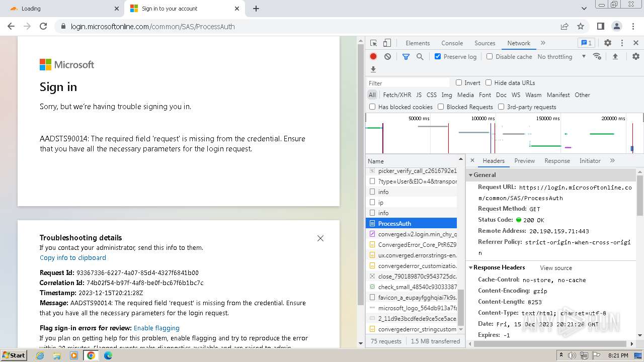The width and height of the screenshot is (644, 362).
Task: Open a new browser tab
Action: coord(256,9)
